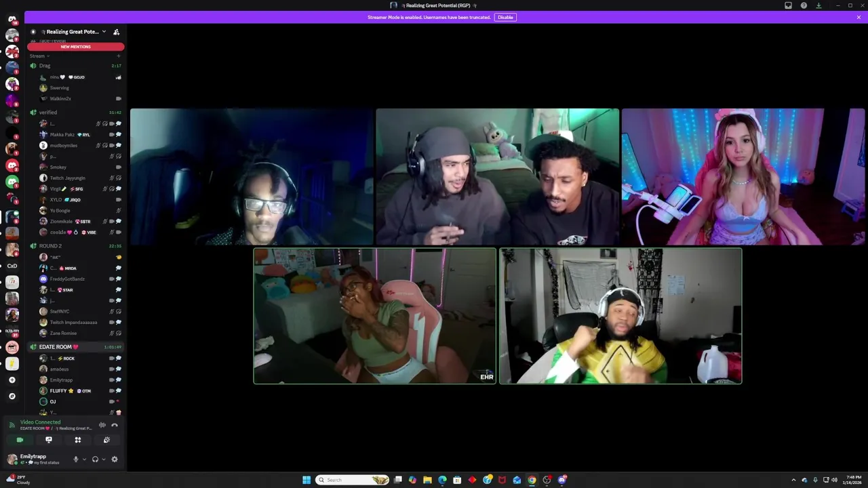This screenshot has height=488, width=868.
Task: Join the ROUND 2 voice channel
Action: 75,246
